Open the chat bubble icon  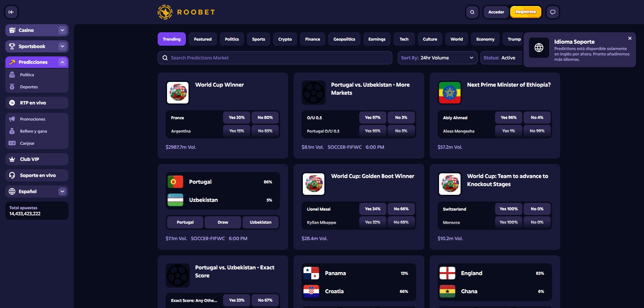tap(553, 12)
